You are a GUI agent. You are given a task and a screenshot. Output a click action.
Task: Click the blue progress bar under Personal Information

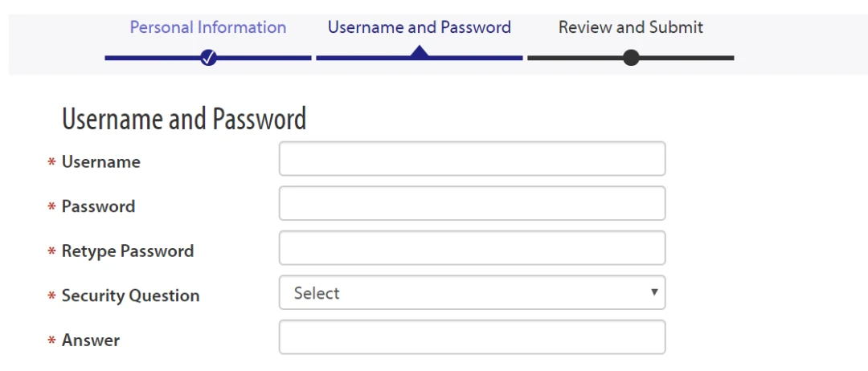[208, 58]
